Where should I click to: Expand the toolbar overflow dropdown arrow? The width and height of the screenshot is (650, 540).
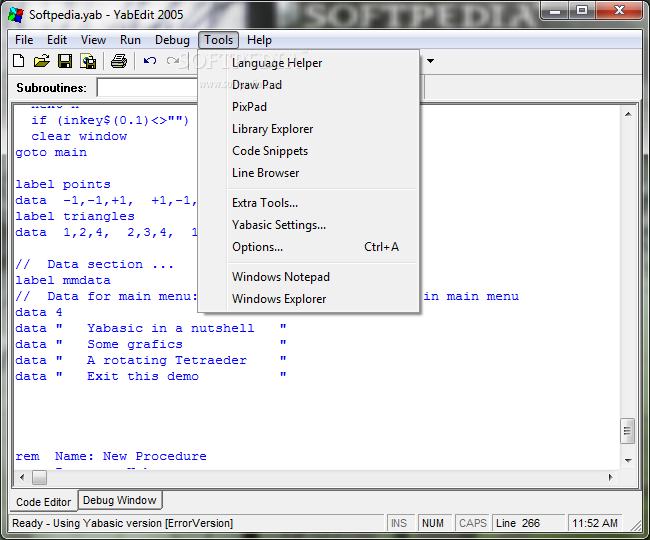(x=431, y=61)
